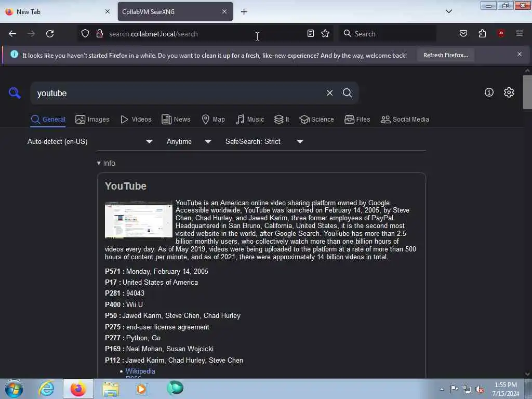Click the SearXNG magnifier logo
The image size is (532, 399).
coord(15,92)
